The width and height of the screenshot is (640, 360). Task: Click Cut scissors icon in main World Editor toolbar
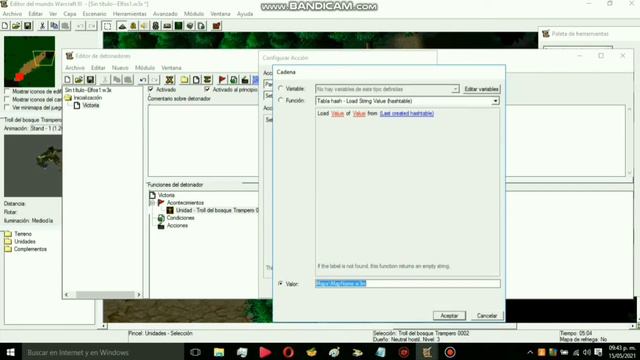(42, 26)
